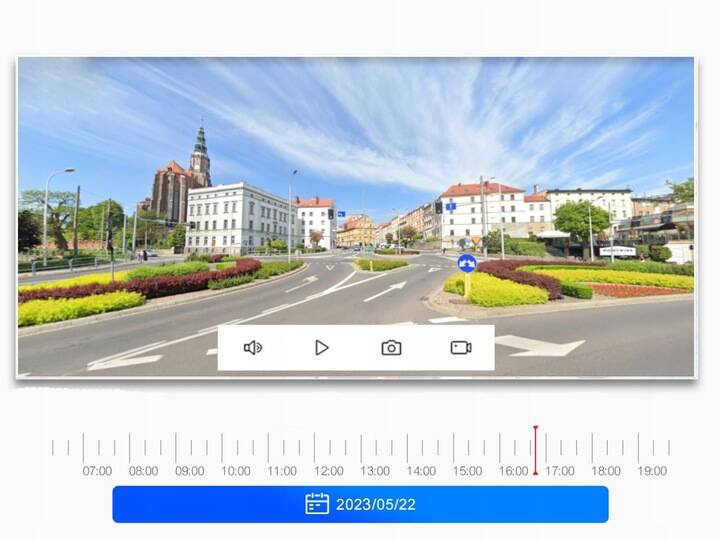
Task: Jump to 14:00 on the timeline
Action: click(421, 471)
